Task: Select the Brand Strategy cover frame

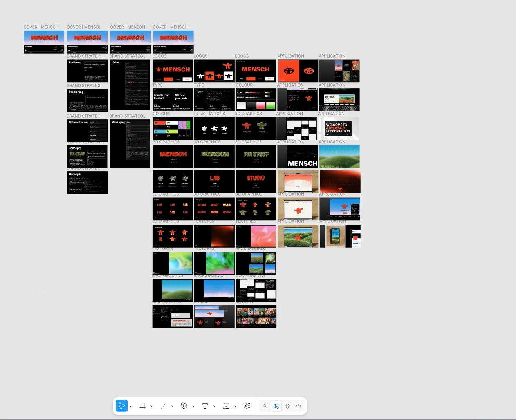Action: (x=87, y=42)
